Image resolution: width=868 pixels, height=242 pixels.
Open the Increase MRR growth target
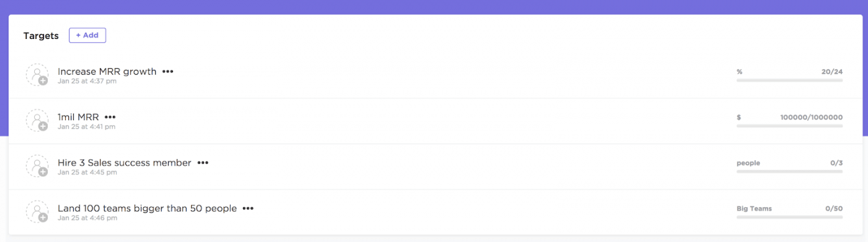(107, 72)
